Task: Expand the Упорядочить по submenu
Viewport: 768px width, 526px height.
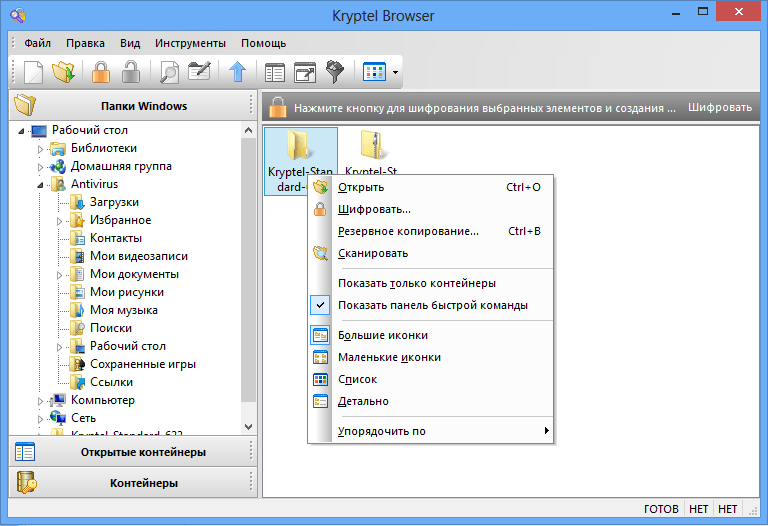Action: tap(431, 431)
